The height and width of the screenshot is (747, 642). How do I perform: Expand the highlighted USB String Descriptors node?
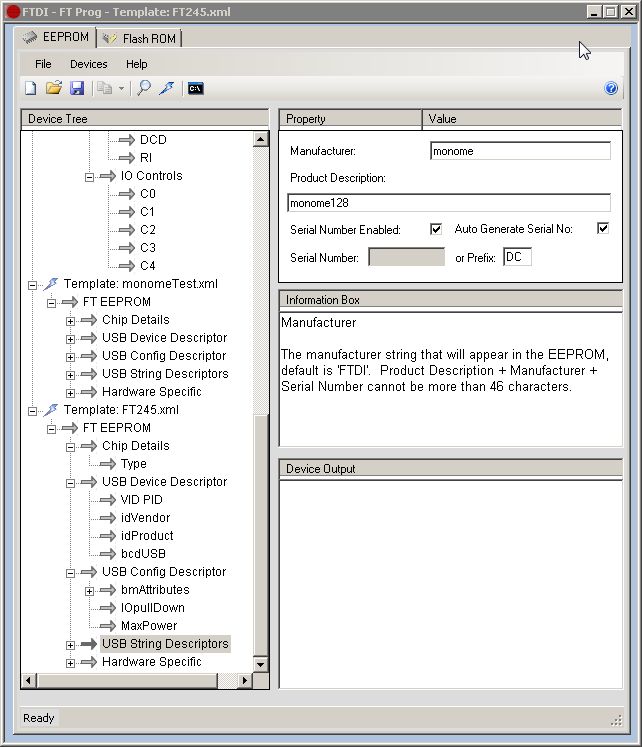coord(70,646)
